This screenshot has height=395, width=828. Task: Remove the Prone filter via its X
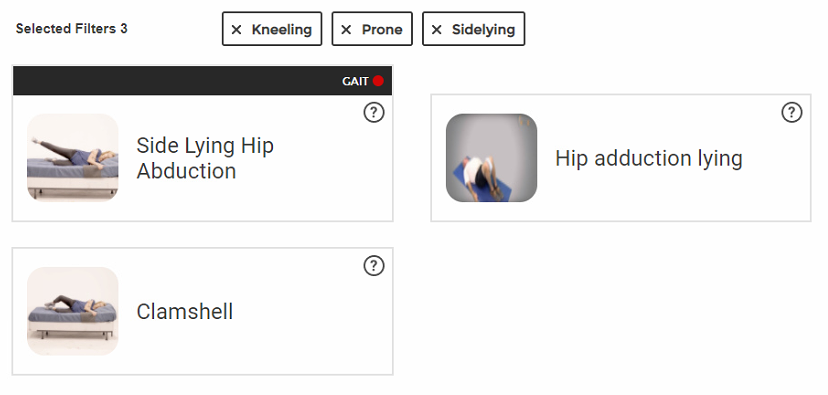click(x=346, y=30)
